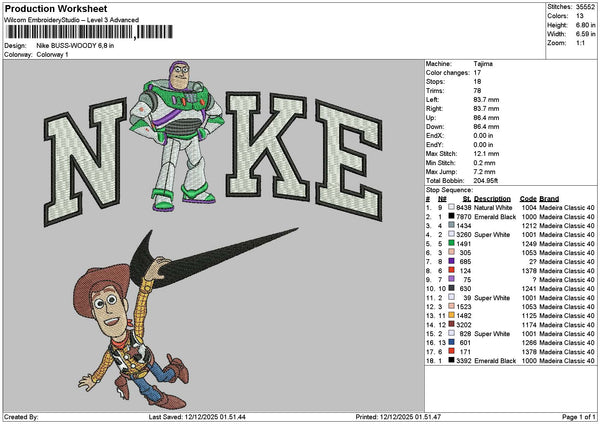Click the red swatch beside stitch count 171
This screenshot has height=424, width=600.
click(x=451, y=351)
